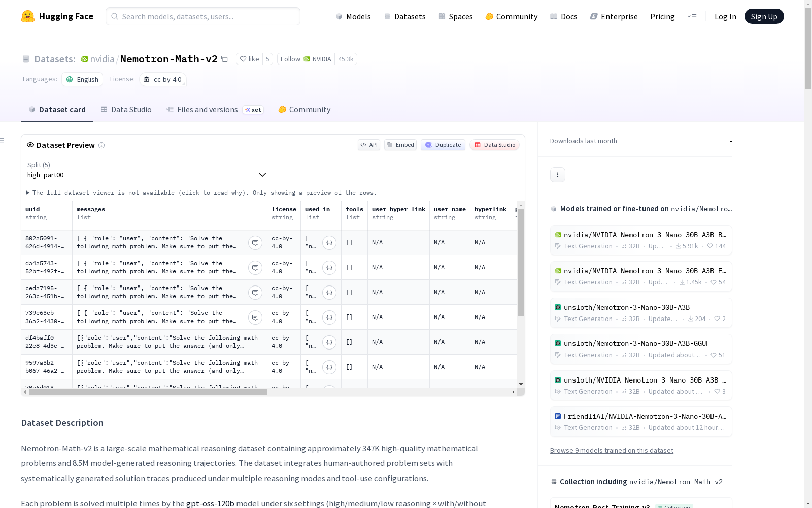Open the dataset preview info icon
The height and width of the screenshot is (508, 812).
tap(101, 145)
